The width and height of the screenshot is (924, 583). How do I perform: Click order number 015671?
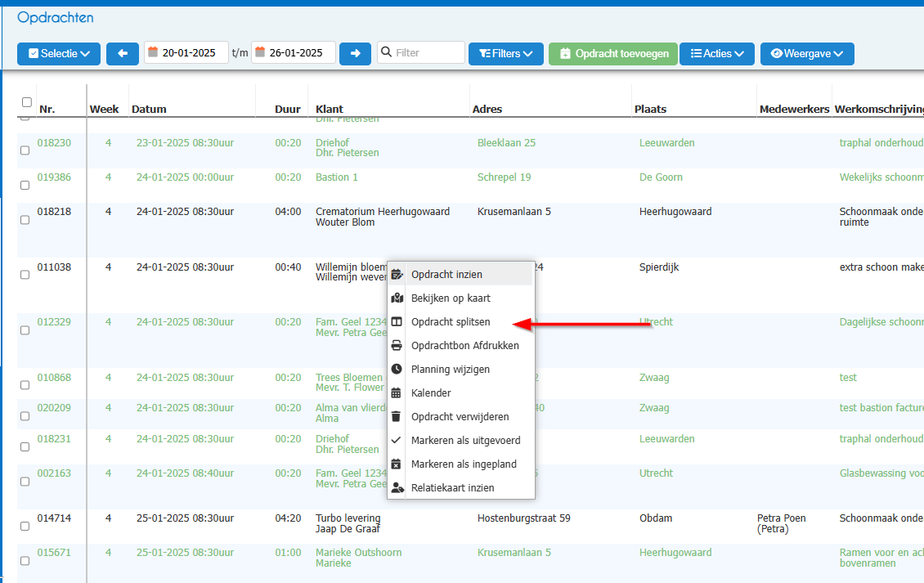pos(54,553)
